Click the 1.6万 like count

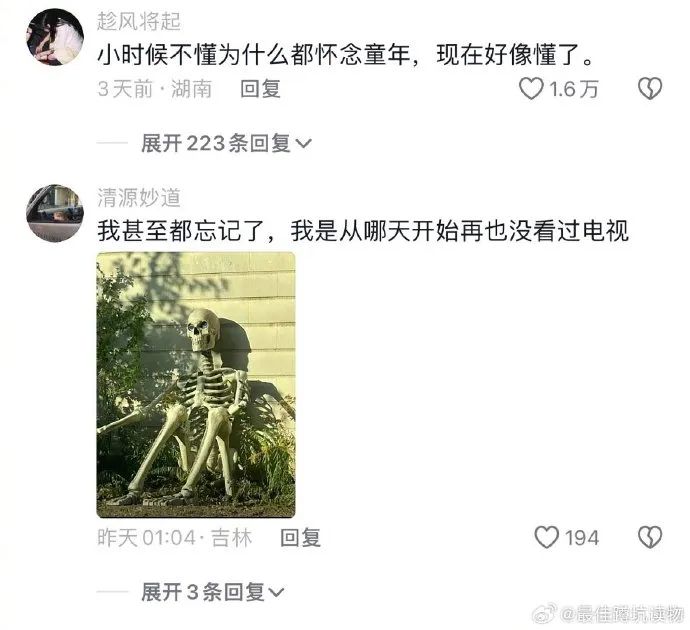coord(573,89)
